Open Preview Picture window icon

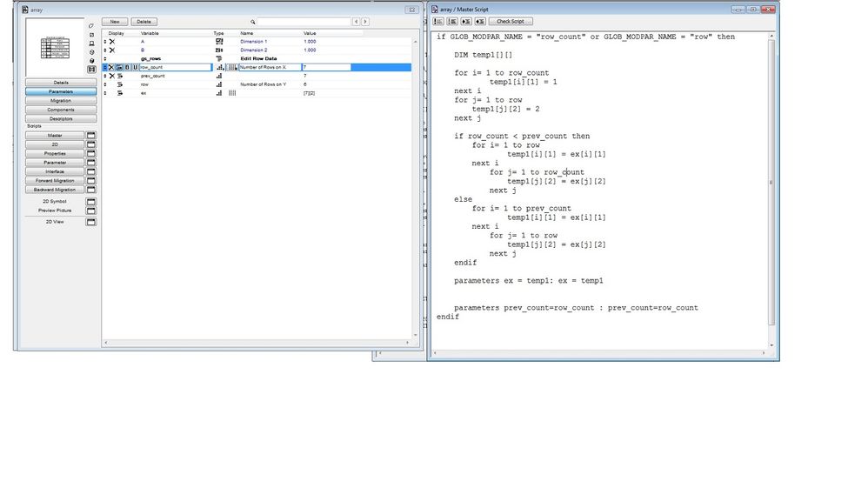click(x=91, y=211)
